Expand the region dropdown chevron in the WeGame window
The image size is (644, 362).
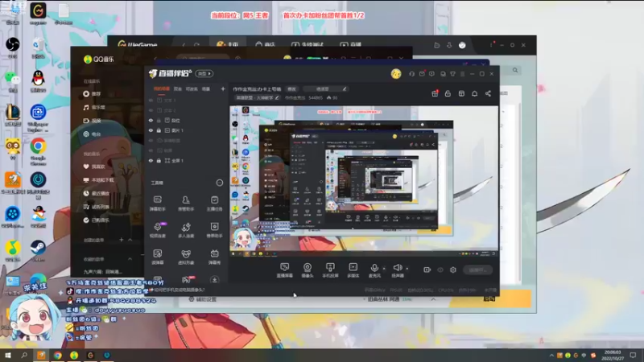tap(433, 299)
